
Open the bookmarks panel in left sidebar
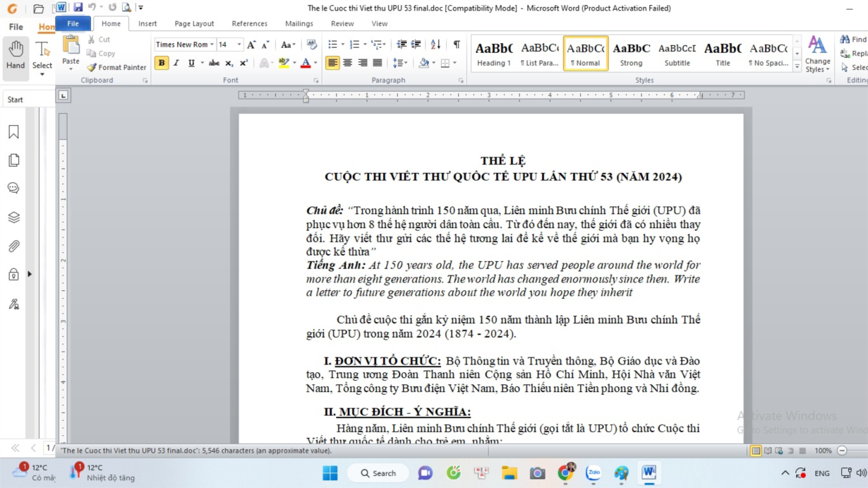13,132
